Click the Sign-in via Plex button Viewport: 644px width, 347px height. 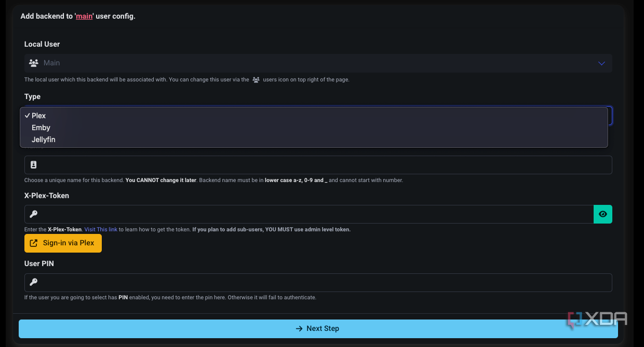pos(63,243)
